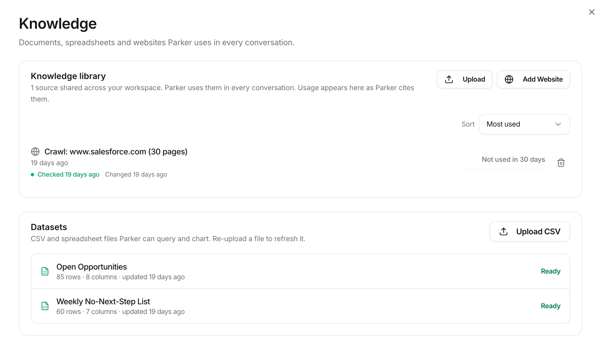Click the Upload CSV button
The image size is (606, 364).
pyautogui.click(x=529, y=231)
